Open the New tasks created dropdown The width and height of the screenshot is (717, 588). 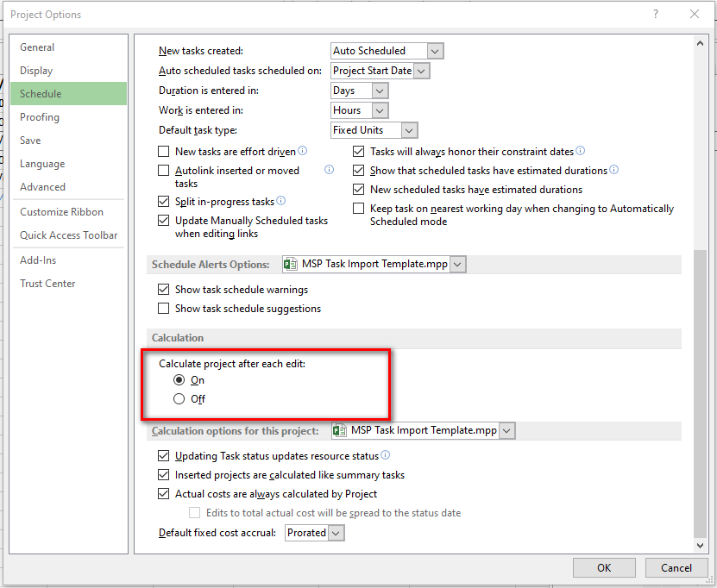point(435,51)
